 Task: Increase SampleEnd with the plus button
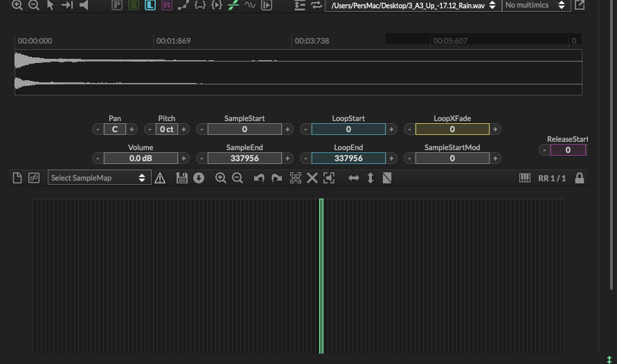tap(287, 158)
